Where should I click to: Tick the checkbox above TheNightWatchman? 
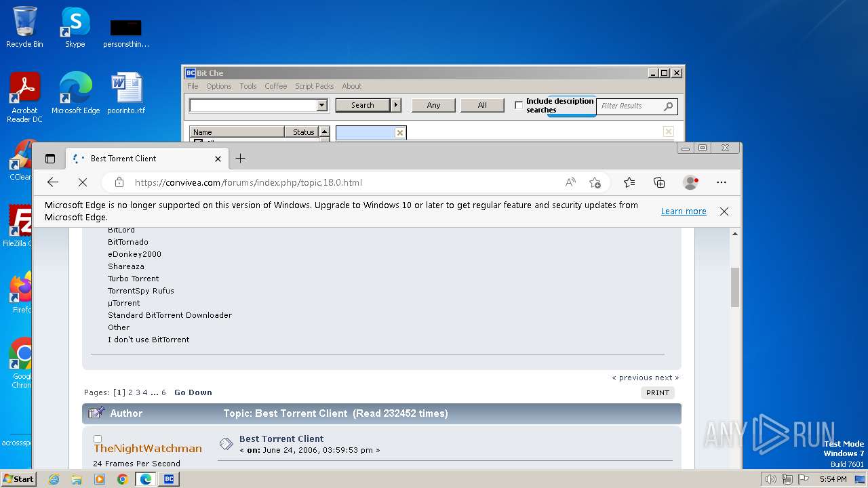click(98, 439)
